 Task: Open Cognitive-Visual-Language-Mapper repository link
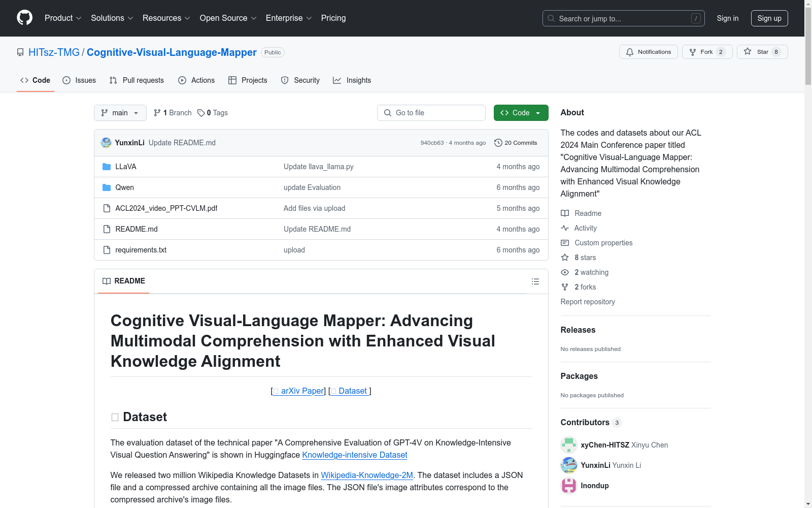172,52
